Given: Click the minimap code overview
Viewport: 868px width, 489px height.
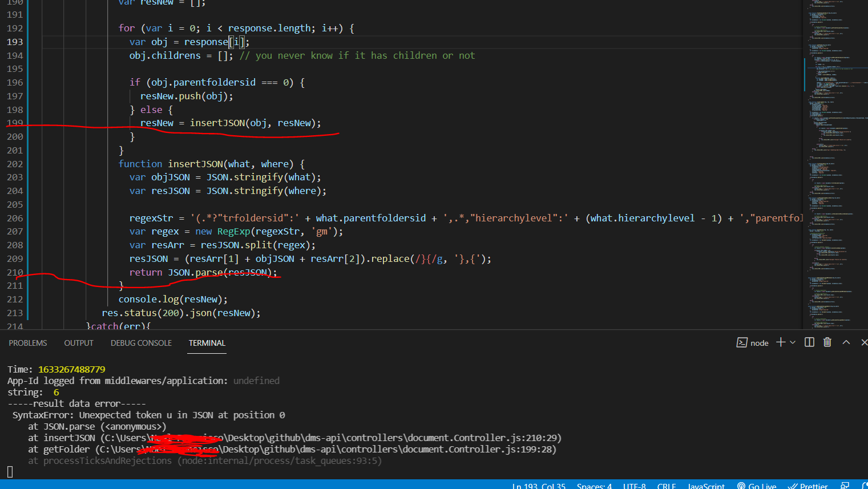Looking at the screenshot, I should coord(835,164).
